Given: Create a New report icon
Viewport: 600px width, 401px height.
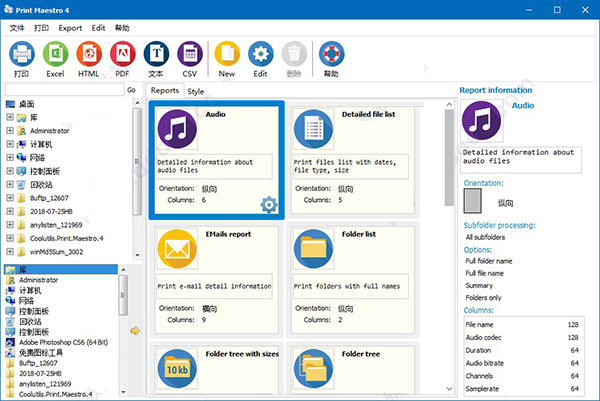Looking at the screenshot, I should 227,54.
